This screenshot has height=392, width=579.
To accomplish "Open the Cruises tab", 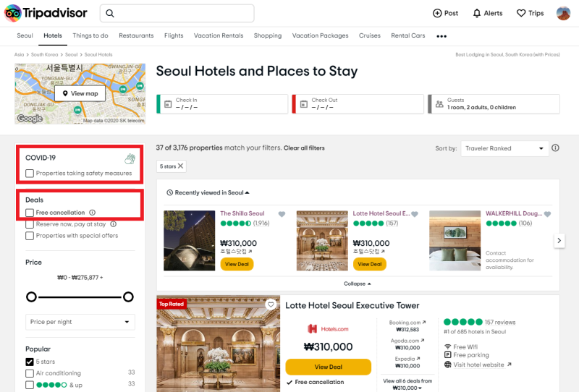I will point(370,35).
